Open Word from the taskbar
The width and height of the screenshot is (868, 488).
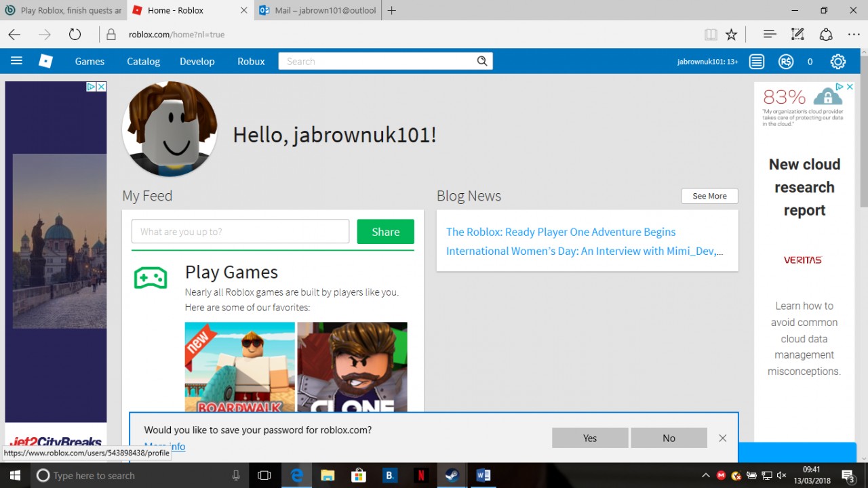click(483, 475)
